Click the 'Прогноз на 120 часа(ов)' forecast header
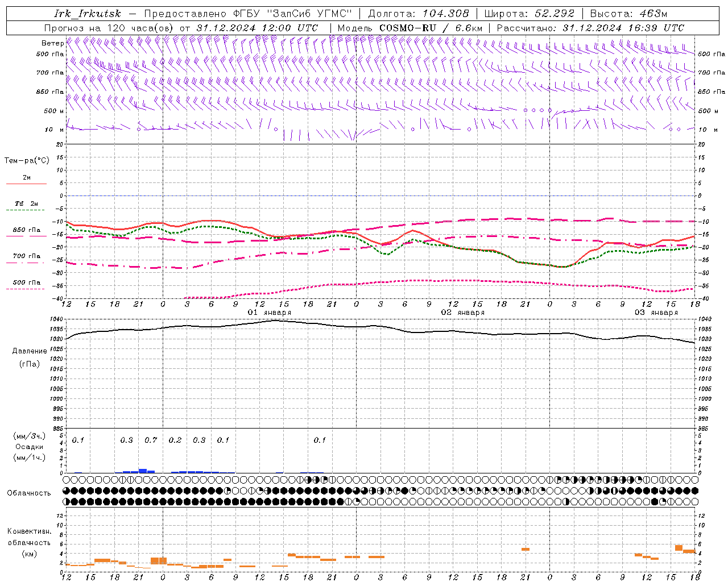Image resolution: width=728 pixels, height=582 pixels. (110, 28)
